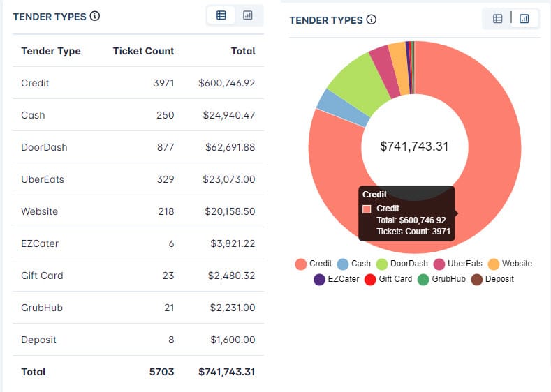Click the Deposit legend label
This screenshot has width=551, height=392.
click(499, 279)
